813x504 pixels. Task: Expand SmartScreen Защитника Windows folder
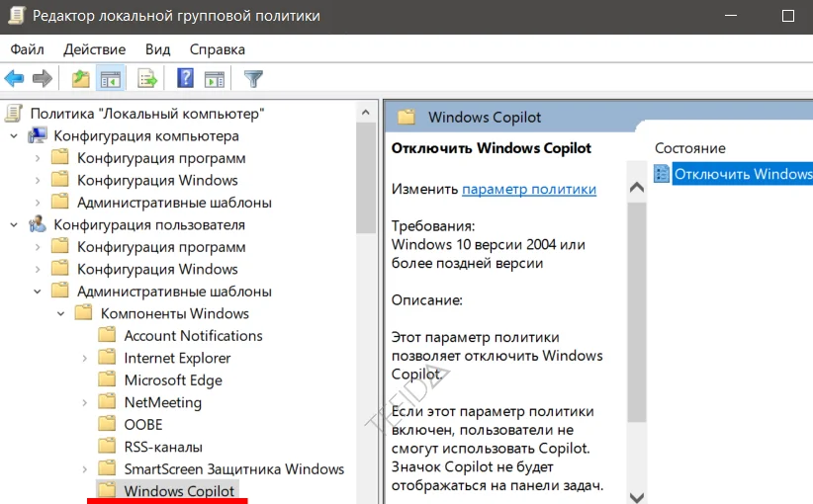coord(84,469)
